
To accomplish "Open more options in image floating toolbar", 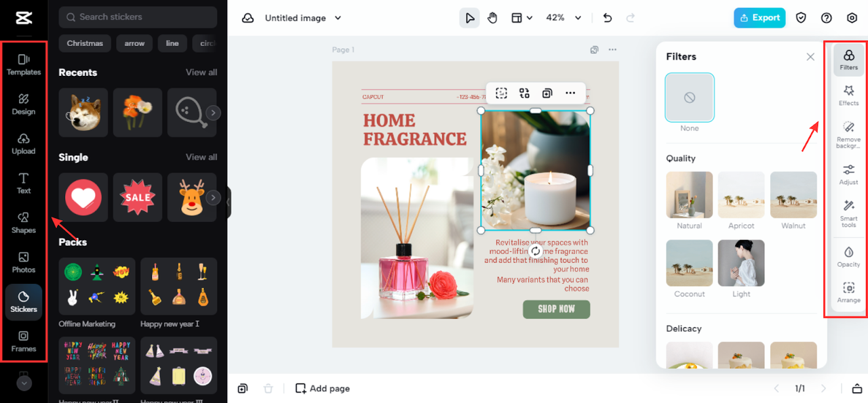I will (x=570, y=93).
